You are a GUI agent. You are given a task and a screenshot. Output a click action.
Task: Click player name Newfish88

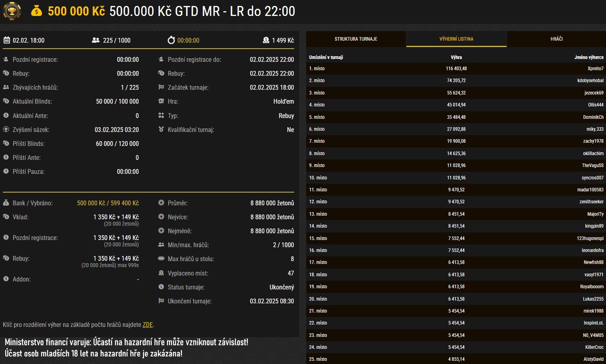tap(594, 262)
